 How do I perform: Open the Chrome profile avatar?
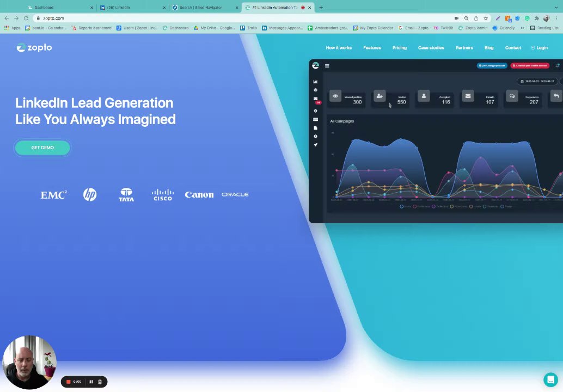click(547, 18)
